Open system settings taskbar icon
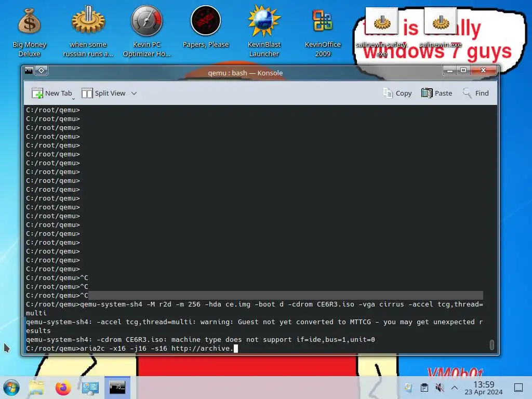The width and height of the screenshot is (532, 399). tap(90, 388)
